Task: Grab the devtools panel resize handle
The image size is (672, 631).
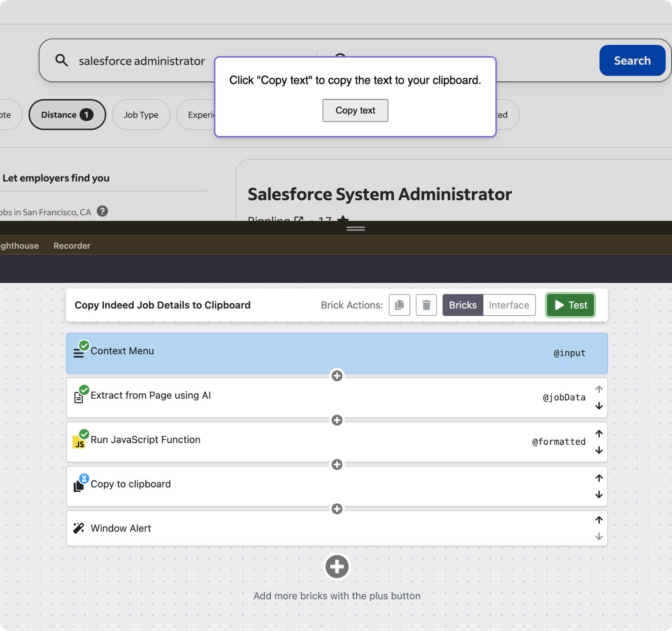Action: coord(355,228)
